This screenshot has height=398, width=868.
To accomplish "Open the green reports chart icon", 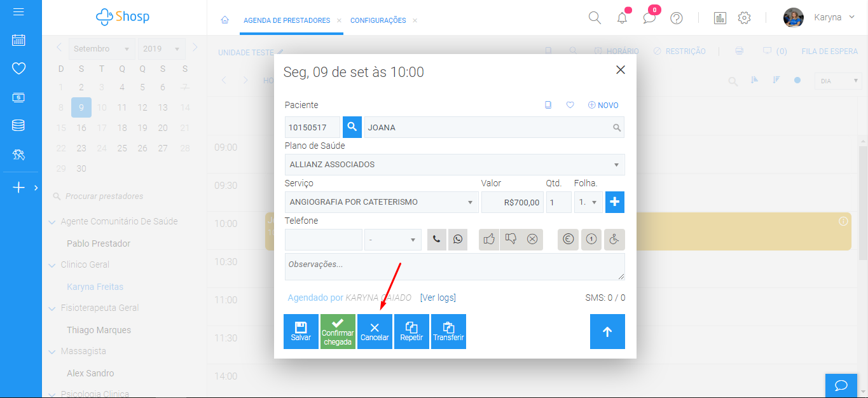I will click(x=720, y=18).
